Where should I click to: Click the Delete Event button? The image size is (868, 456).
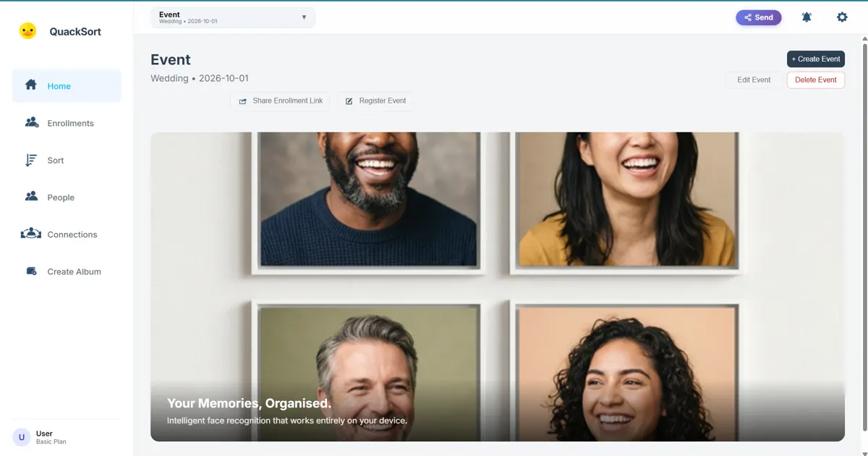816,80
